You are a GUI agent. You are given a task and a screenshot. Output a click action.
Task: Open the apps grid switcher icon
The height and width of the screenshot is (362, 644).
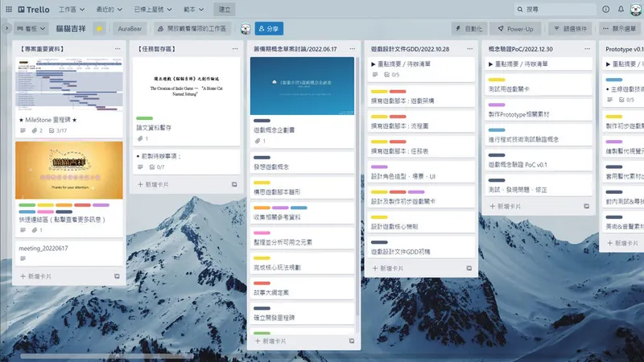click(9, 9)
